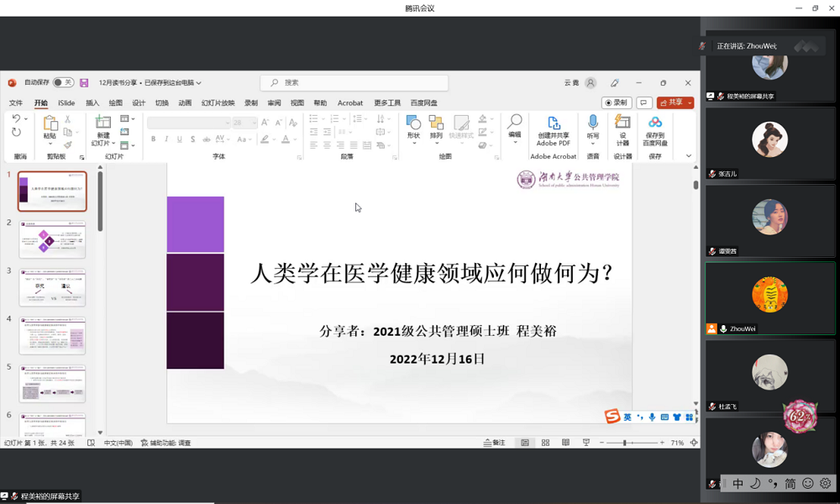Click the Create and Share Adobe PDF icon
Screen dimensions: 840x504
pyautogui.click(x=553, y=124)
